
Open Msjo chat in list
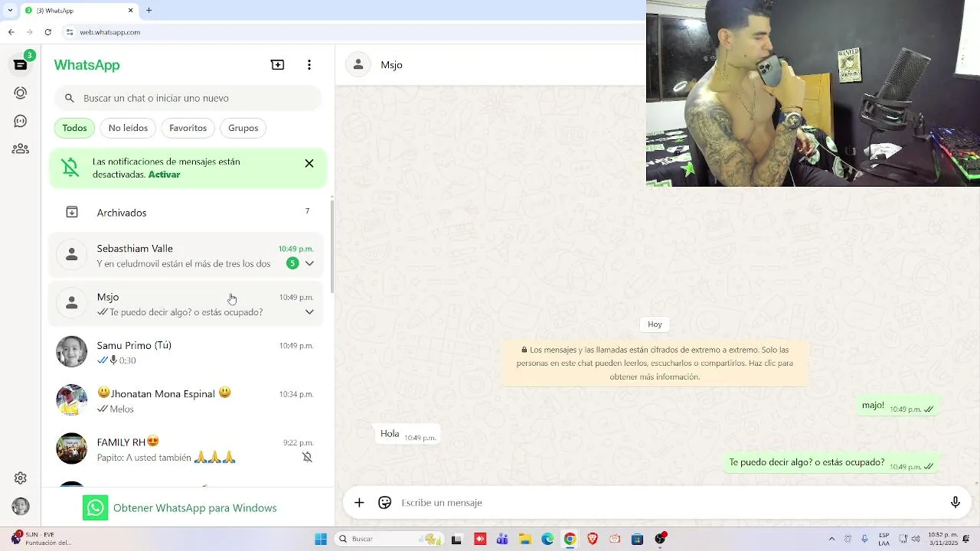click(187, 304)
